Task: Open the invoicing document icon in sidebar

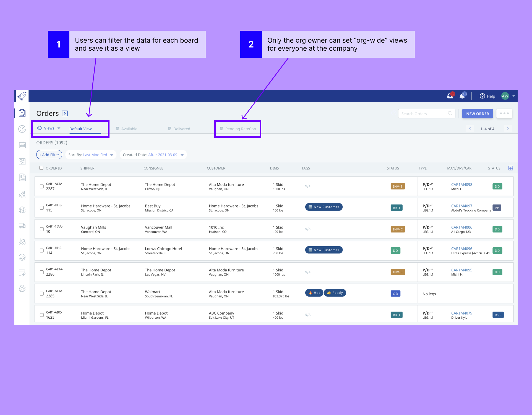Action: coord(22,177)
